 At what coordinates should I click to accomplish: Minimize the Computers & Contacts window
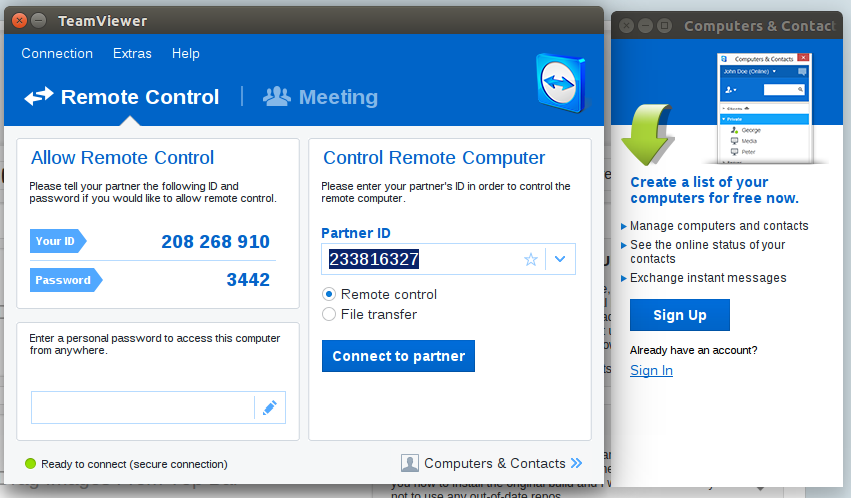click(x=645, y=25)
